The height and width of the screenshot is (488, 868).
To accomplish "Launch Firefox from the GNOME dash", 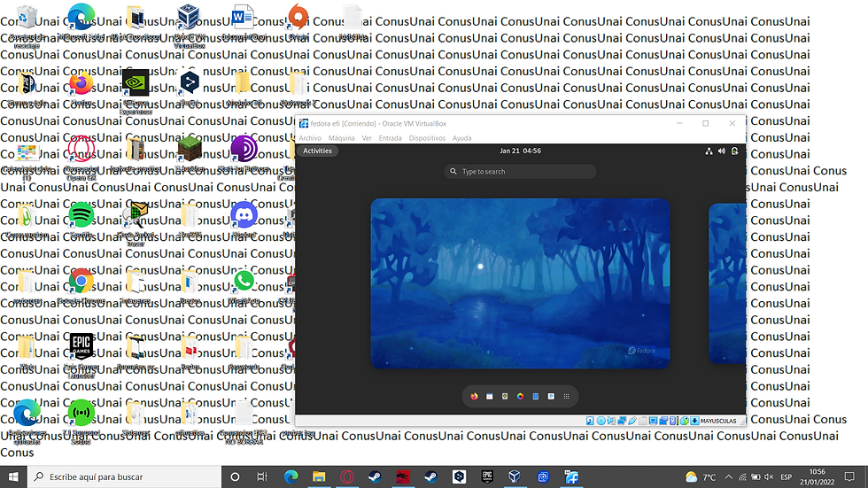I will [474, 396].
